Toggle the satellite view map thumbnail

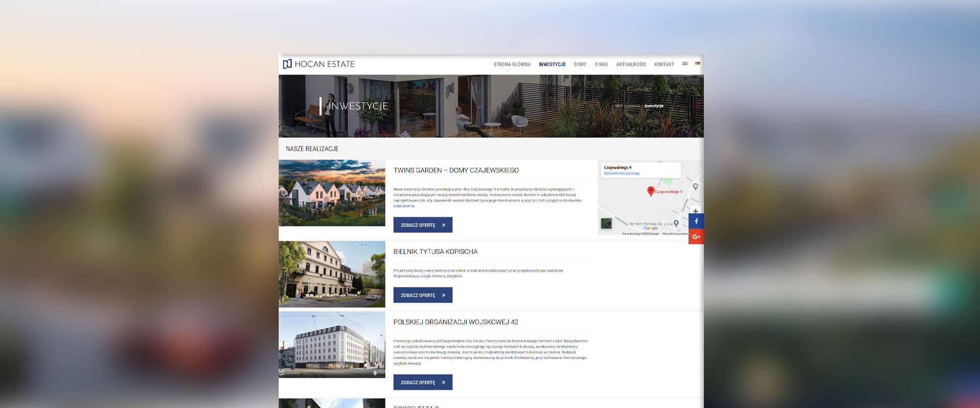[606, 223]
